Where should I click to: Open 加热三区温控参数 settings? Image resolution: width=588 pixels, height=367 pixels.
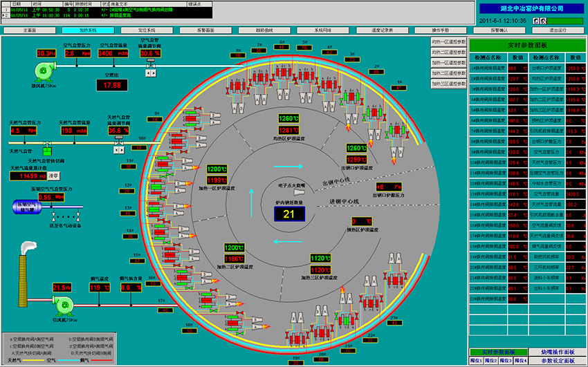pos(448,84)
